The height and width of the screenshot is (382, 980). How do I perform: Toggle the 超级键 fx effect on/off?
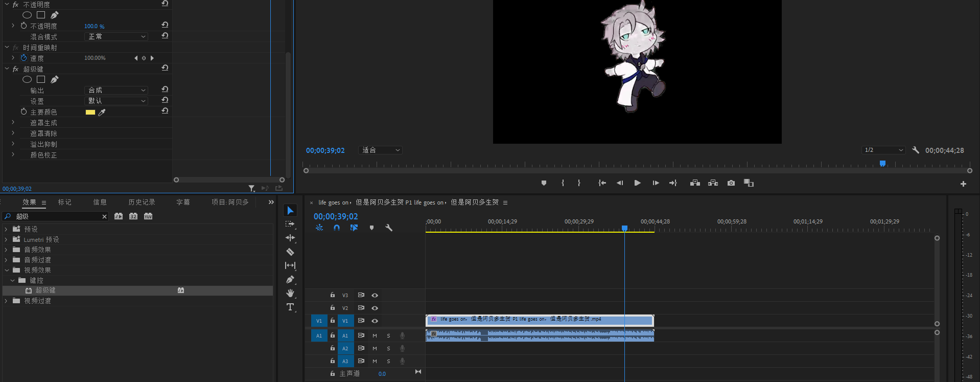click(15, 69)
